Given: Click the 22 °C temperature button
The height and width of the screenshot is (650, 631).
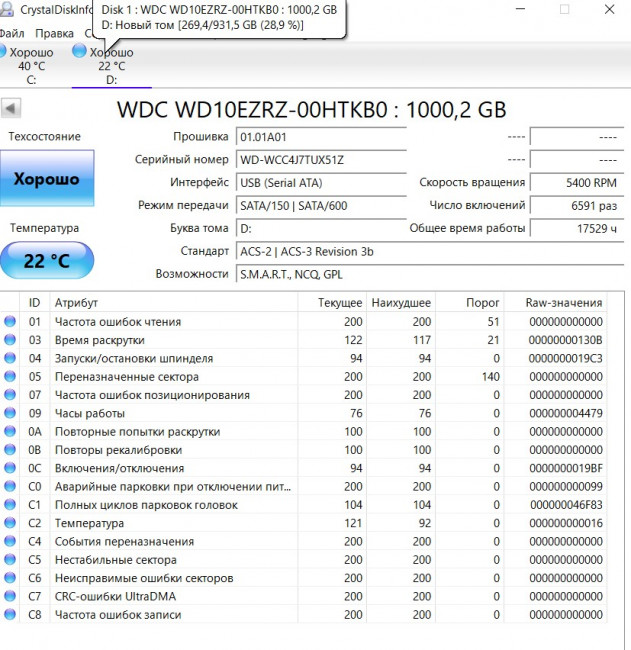Looking at the screenshot, I should [47, 260].
